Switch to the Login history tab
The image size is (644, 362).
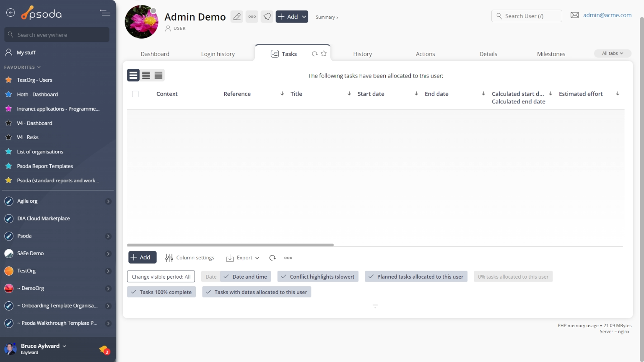tap(218, 54)
